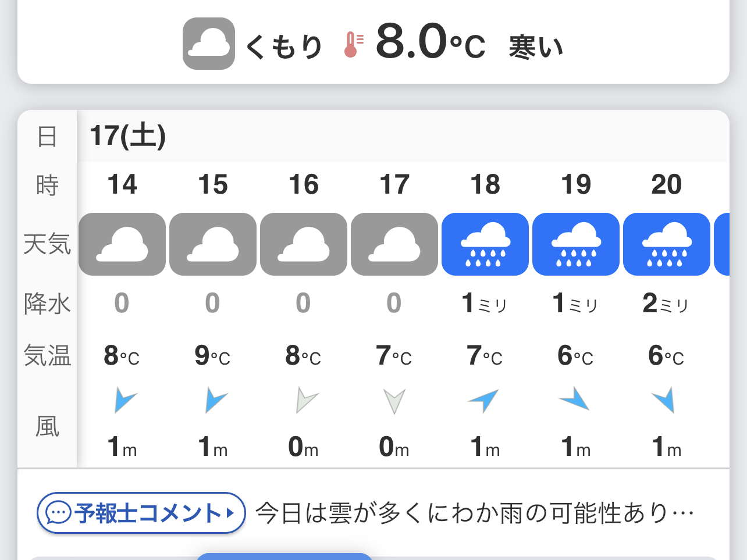
Task: Click the 天気 row label
Action: click(47, 244)
